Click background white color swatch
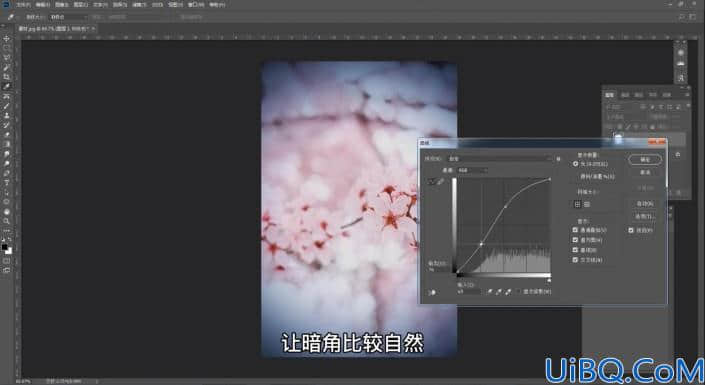Viewport: 705px width, 385px height. tap(9, 251)
